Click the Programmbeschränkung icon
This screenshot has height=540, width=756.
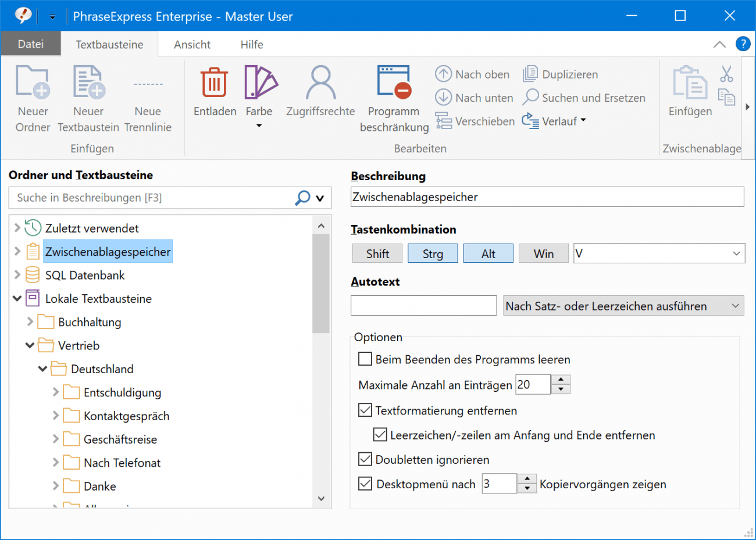click(394, 81)
